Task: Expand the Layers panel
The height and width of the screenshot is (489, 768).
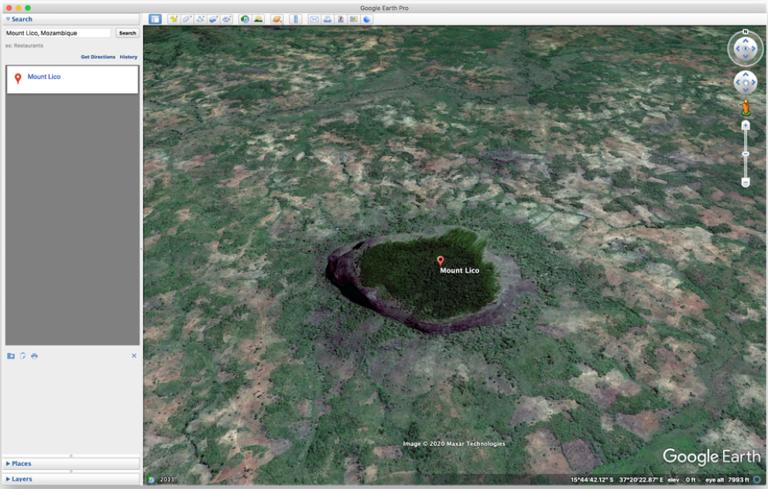Action: (71, 479)
